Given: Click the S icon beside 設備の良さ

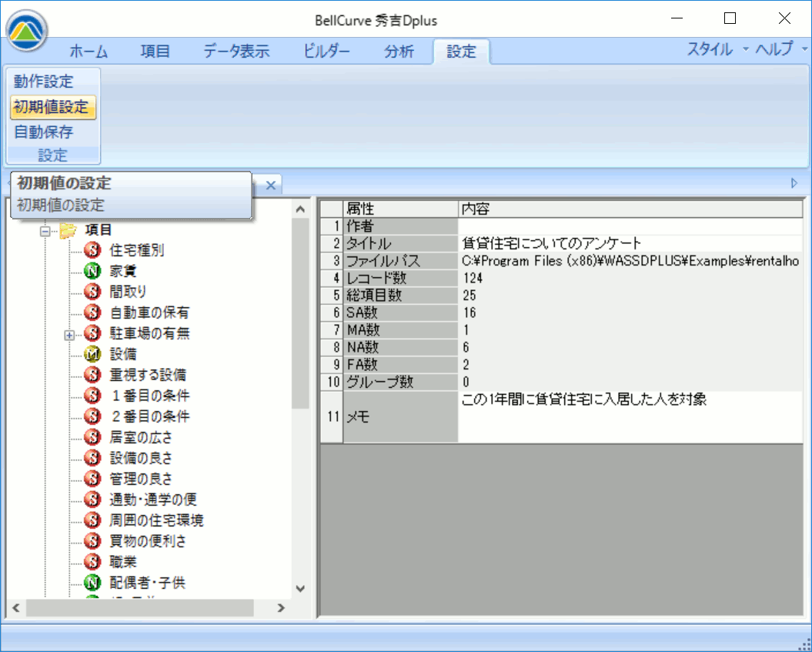Looking at the screenshot, I should (92, 458).
